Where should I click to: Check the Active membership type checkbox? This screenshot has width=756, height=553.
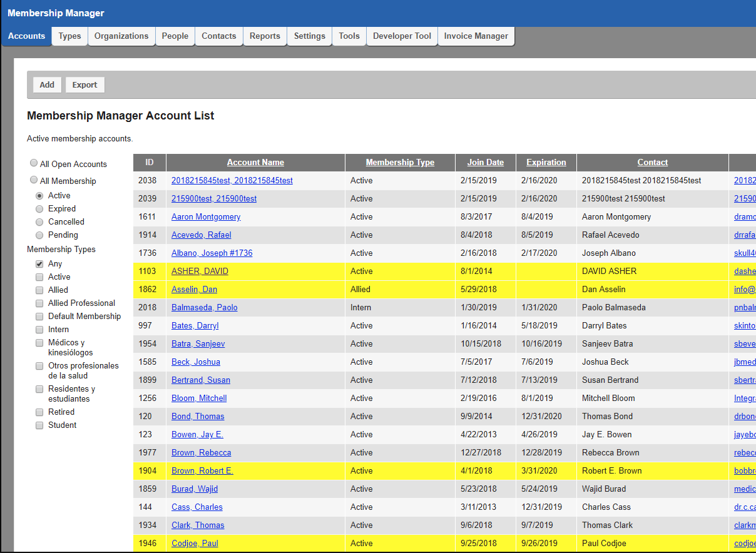39,277
